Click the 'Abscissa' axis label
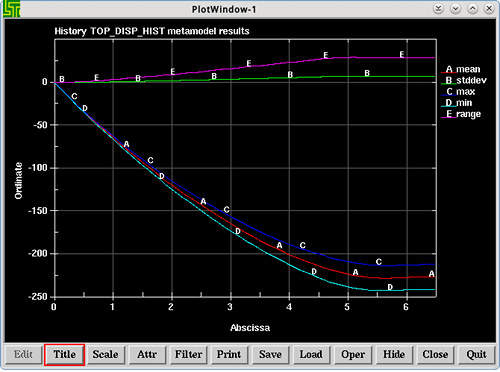Viewport: 500px width, 372px height. tap(250, 328)
